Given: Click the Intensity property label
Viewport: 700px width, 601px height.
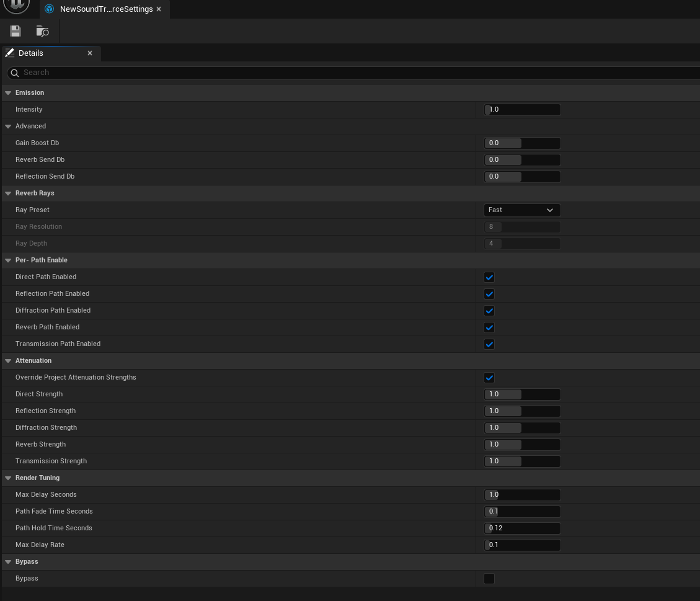Looking at the screenshot, I should [29, 109].
